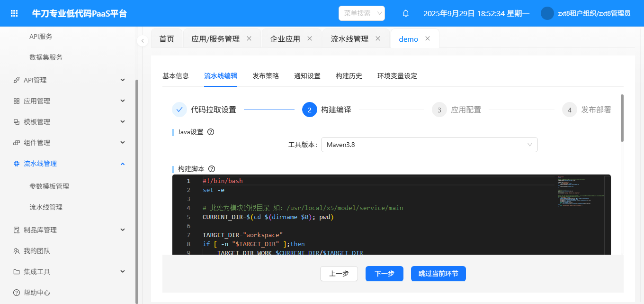Open the 工具版本 Maven3.8 dropdown
644x304 pixels.
click(429, 145)
